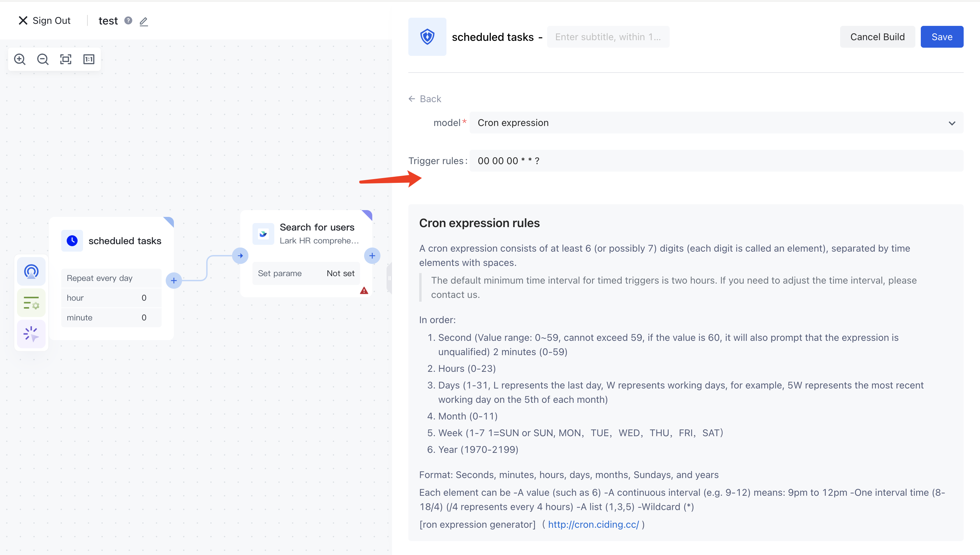Add step after Search for users node
The width and height of the screenshot is (980, 555).
[372, 256]
